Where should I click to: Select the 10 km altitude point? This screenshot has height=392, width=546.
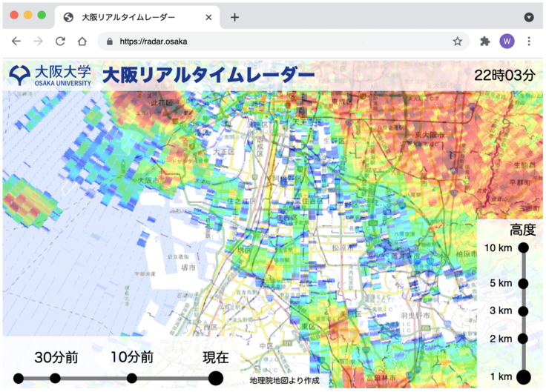523,248
